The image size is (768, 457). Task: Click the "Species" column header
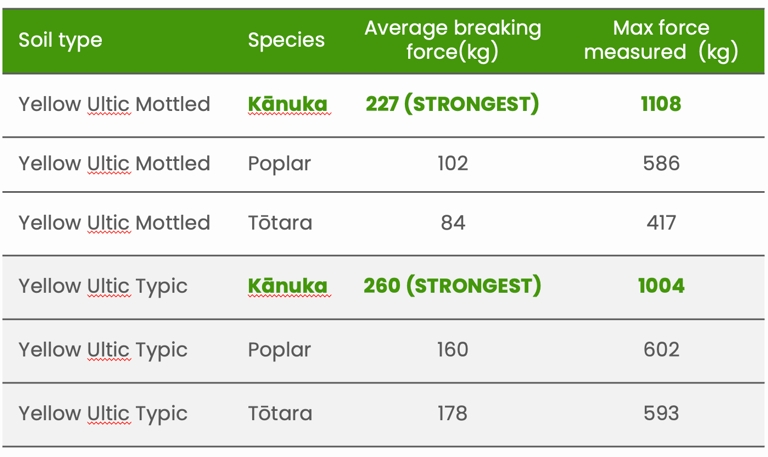pos(286,41)
